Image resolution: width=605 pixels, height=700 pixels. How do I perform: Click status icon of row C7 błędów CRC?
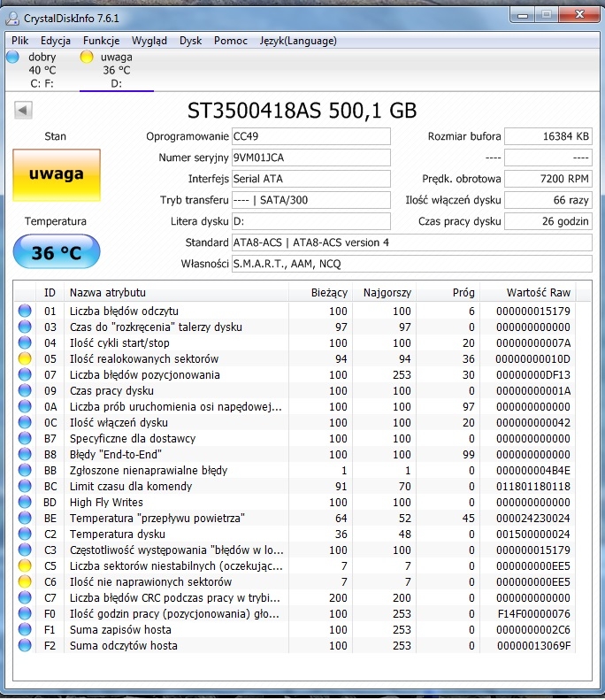(x=25, y=597)
